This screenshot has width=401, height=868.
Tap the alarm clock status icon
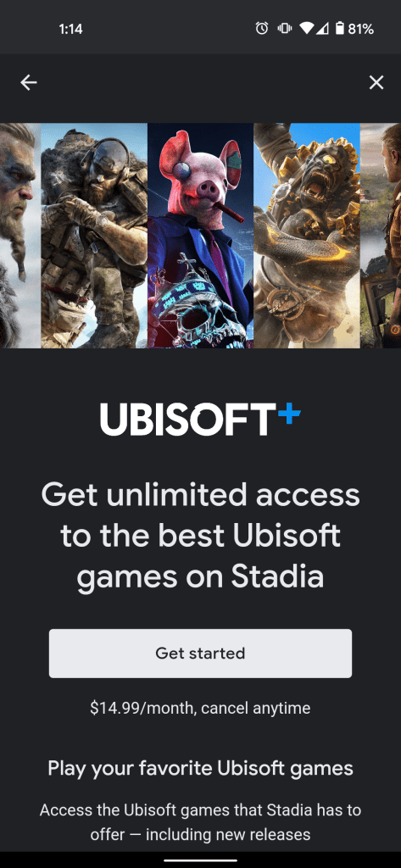(262, 29)
